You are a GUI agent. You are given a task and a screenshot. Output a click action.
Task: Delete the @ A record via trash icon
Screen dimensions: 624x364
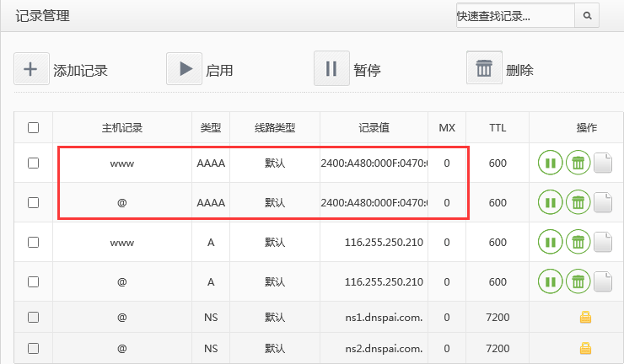578,281
